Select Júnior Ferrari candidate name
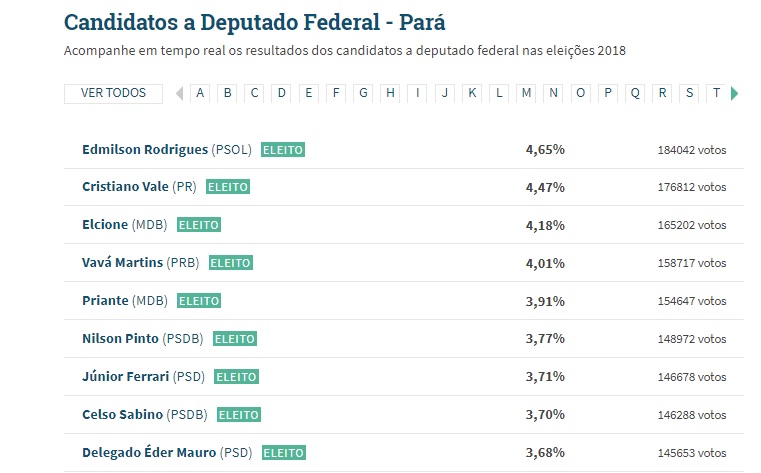Screen dimensions: 761x473 coord(126,377)
